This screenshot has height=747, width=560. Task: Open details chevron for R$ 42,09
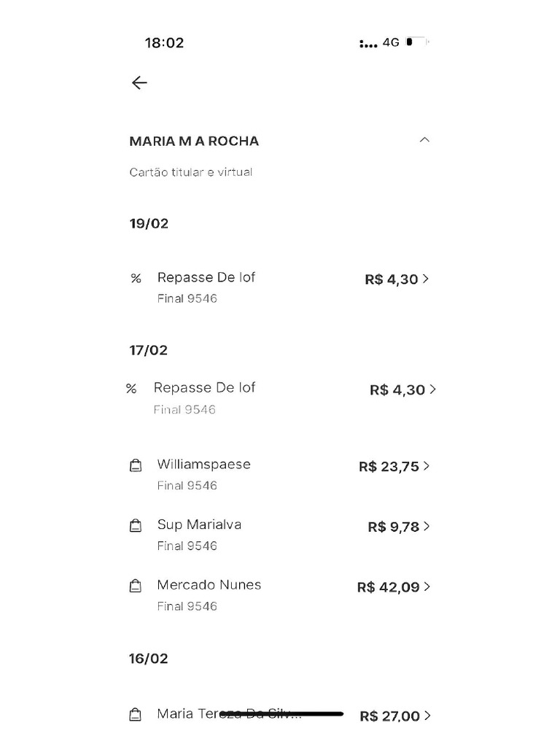point(427,587)
